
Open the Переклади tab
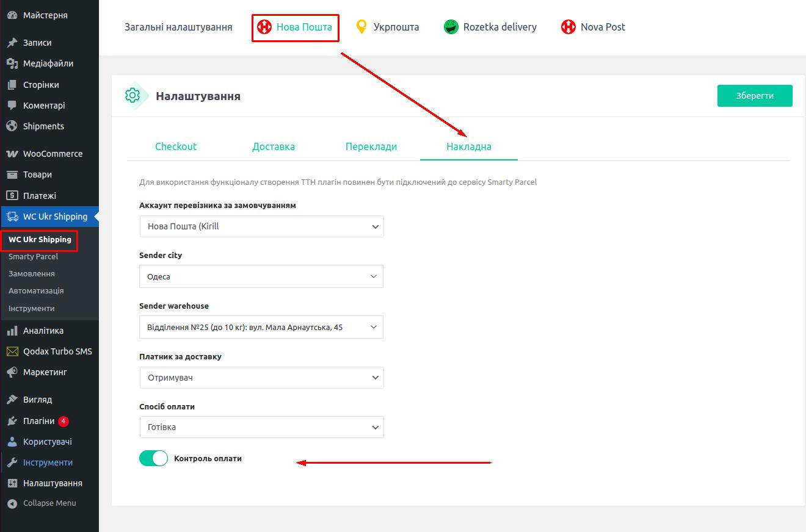point(371,146)
